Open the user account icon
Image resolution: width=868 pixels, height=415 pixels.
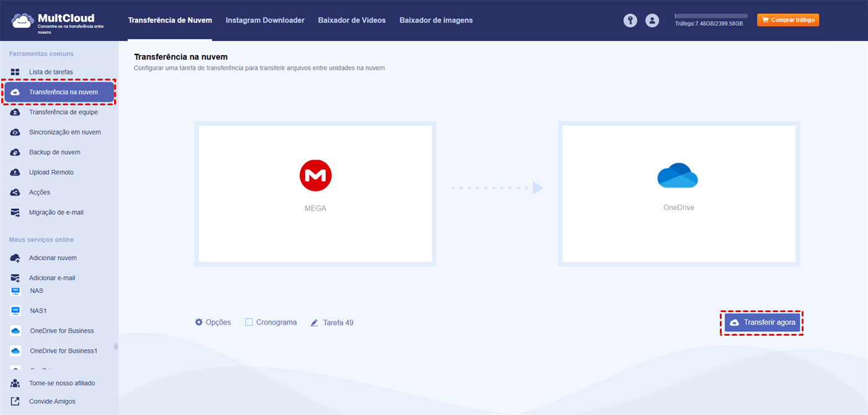click(x=652, y=20)
